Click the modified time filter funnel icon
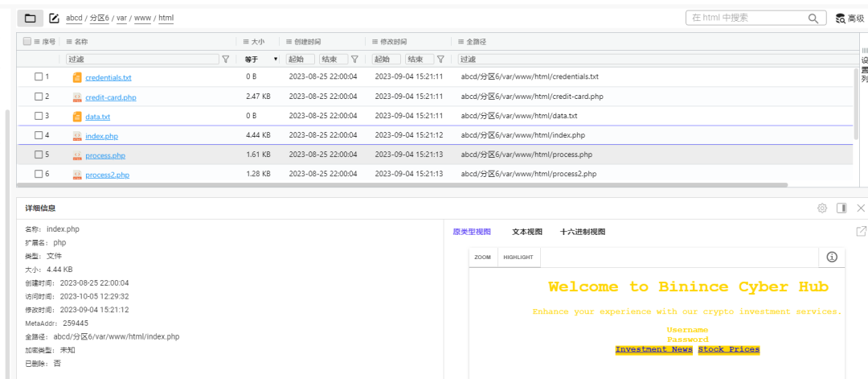This screenshot has height=379, width=868. pyautogui.click(x=440, y=59)
